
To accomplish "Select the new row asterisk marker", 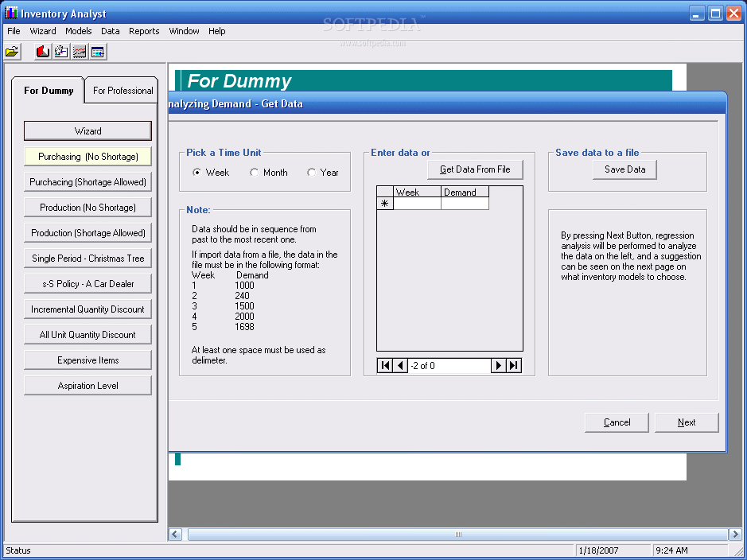I will (x=385, y=204).
